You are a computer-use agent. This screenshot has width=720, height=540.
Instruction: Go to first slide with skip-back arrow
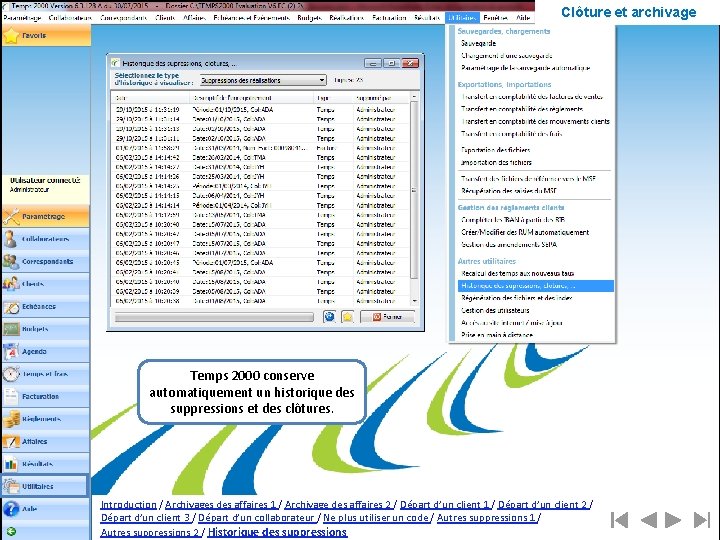(x=619, y=520)
